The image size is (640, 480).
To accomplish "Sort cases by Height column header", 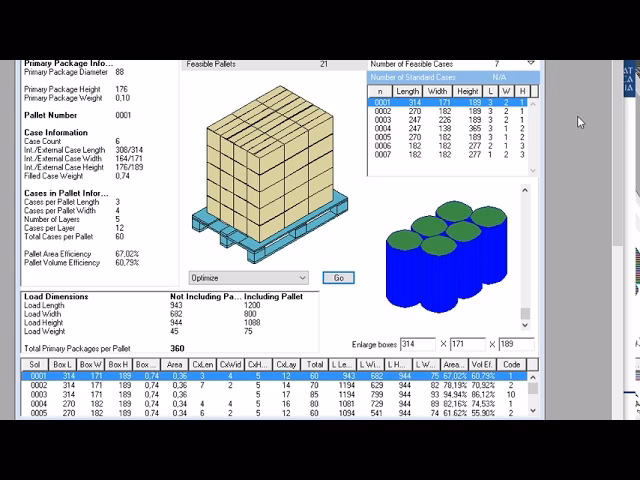I will 465,91.
